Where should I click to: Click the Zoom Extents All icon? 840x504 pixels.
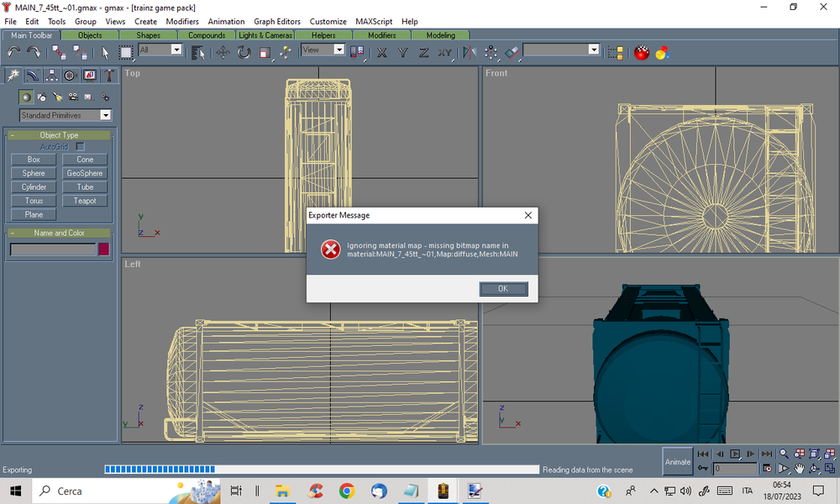[830, 454]
